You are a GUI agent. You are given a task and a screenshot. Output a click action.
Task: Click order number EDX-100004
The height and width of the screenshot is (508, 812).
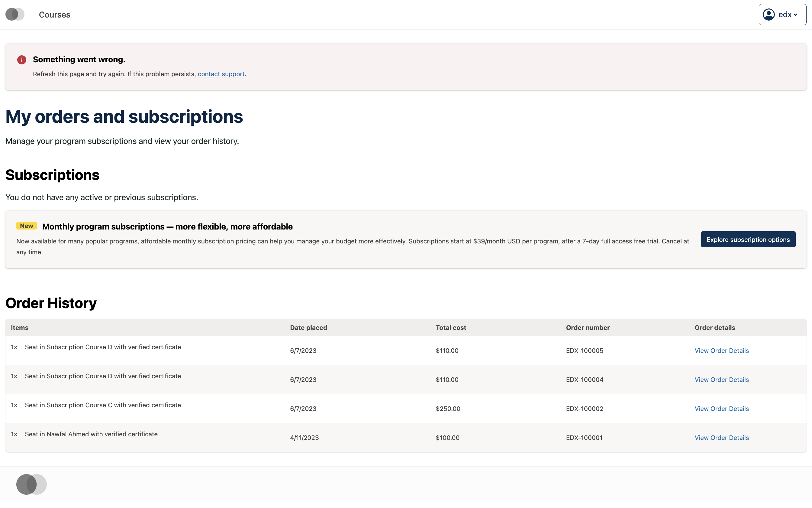[585, 380]
